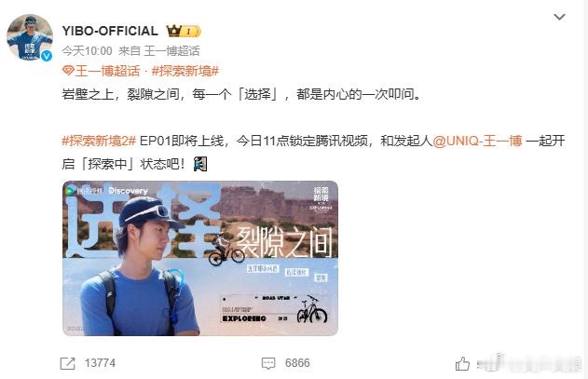The image size is (588, 379).
Task: Open the orange 王一博超话 super topic
Action: tap(107, 71)
